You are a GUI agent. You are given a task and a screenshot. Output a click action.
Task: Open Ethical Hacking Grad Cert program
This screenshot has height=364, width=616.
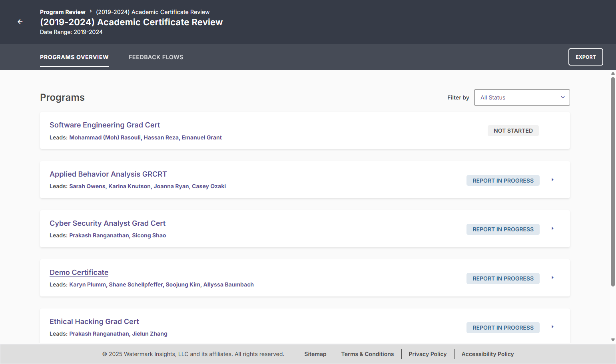point(94,322)
